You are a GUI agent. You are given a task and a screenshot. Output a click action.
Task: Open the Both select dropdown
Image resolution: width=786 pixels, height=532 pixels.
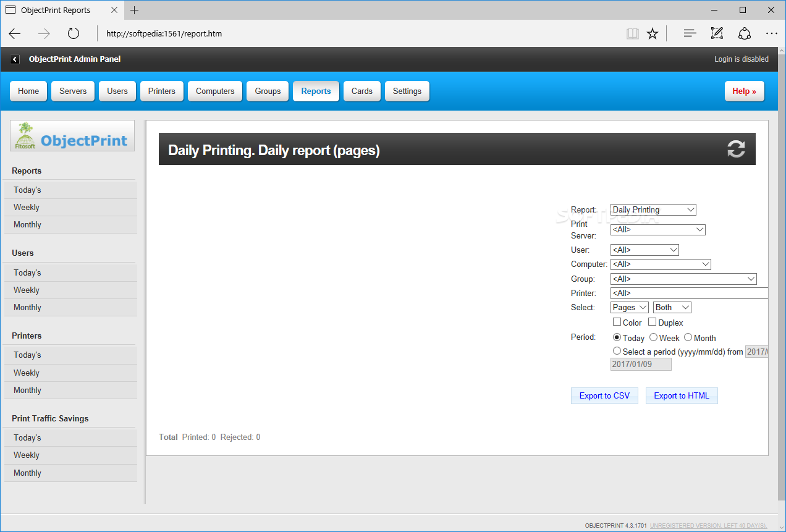pos(672,308)
